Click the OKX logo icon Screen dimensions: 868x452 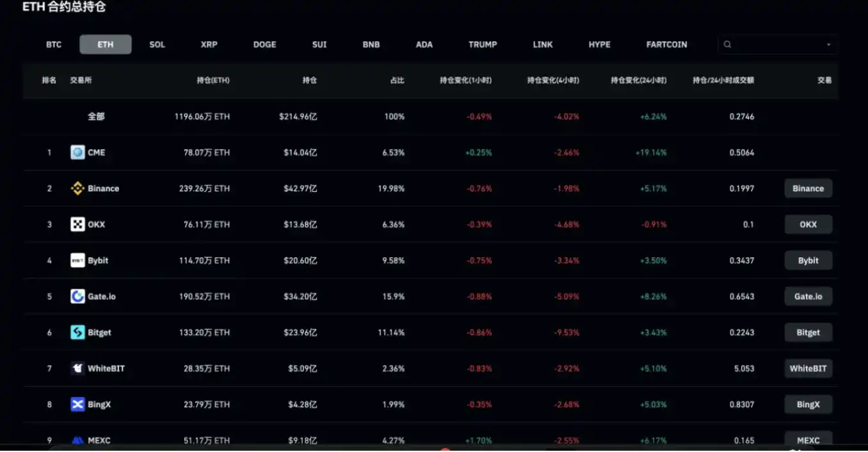[77, 224]
